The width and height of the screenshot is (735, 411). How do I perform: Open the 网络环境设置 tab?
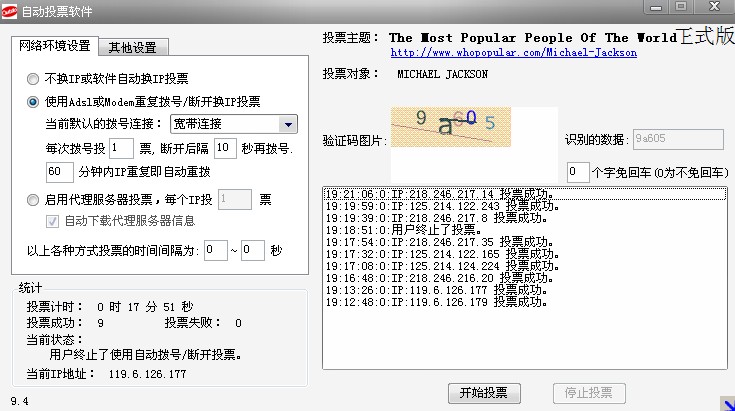pyautogui.click(x=56, y=46)
